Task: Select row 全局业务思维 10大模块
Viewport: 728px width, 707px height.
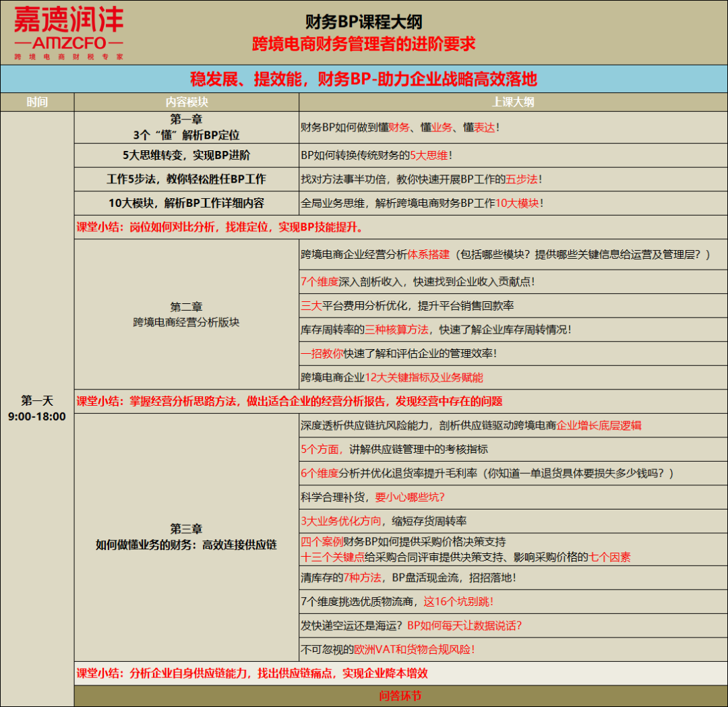Action: click(513, 204)
